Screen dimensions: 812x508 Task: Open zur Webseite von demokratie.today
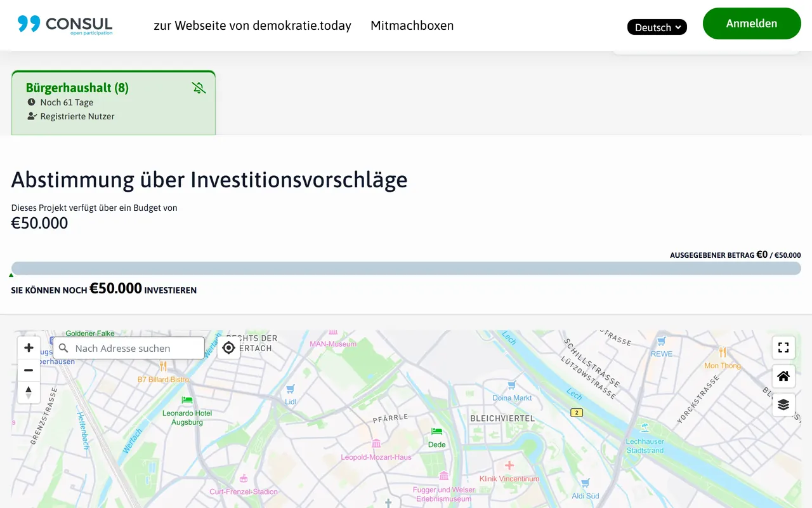point(252,26)
